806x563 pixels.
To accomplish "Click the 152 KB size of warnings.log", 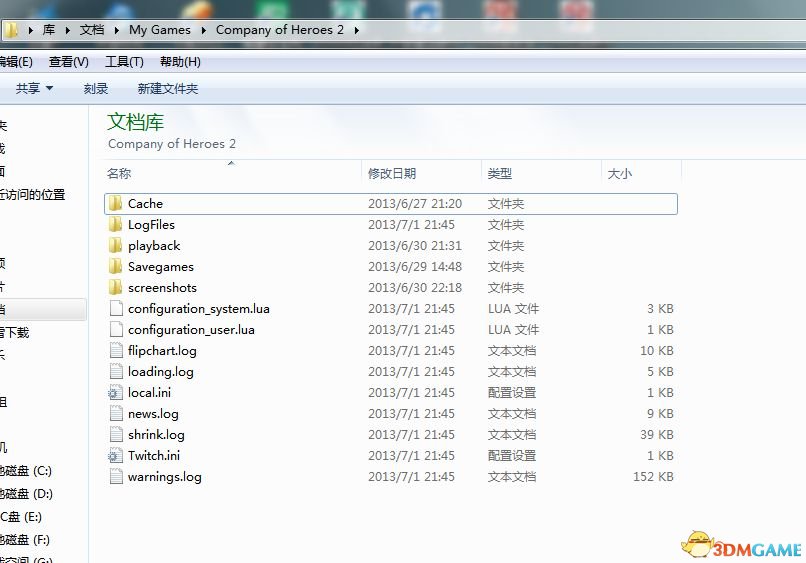I will (653, 477).
